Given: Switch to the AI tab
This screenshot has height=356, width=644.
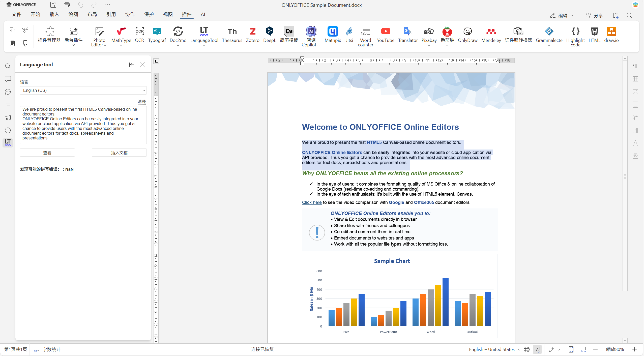Looking at the screenshot, I should [203, 14].
